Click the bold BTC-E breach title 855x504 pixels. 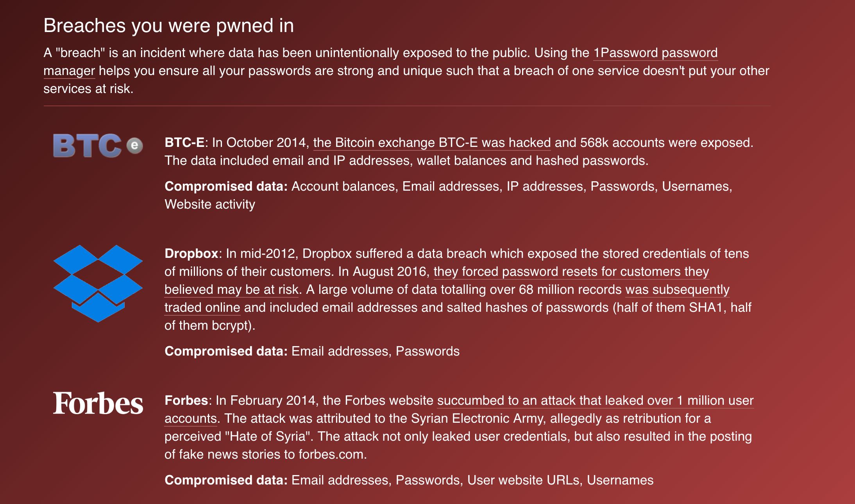coord(184,143)
